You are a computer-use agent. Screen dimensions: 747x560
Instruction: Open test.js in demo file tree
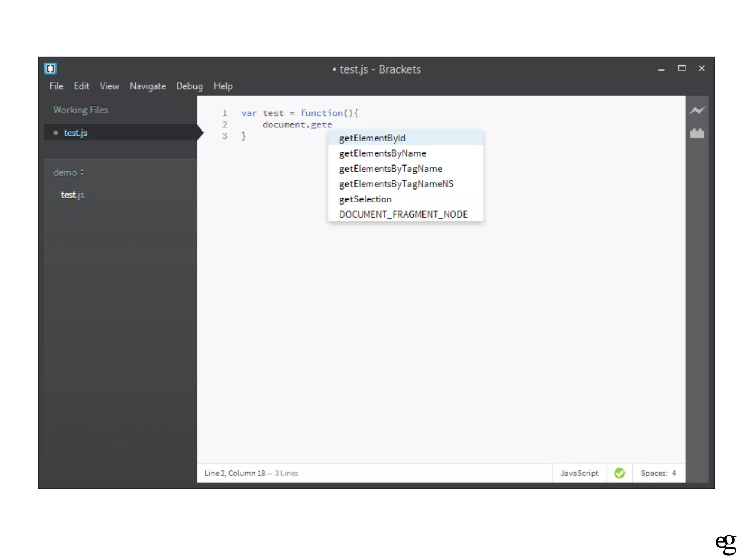point(73,195)
